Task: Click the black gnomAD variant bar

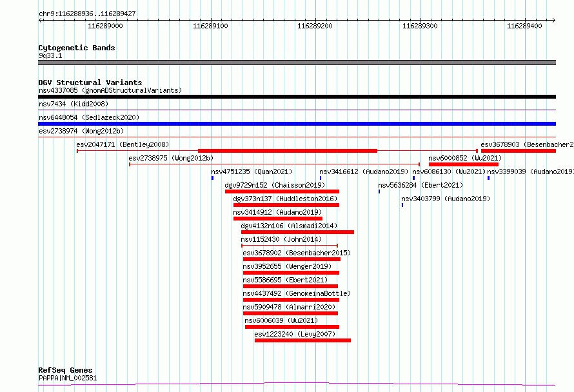Action: click(297, 97)
